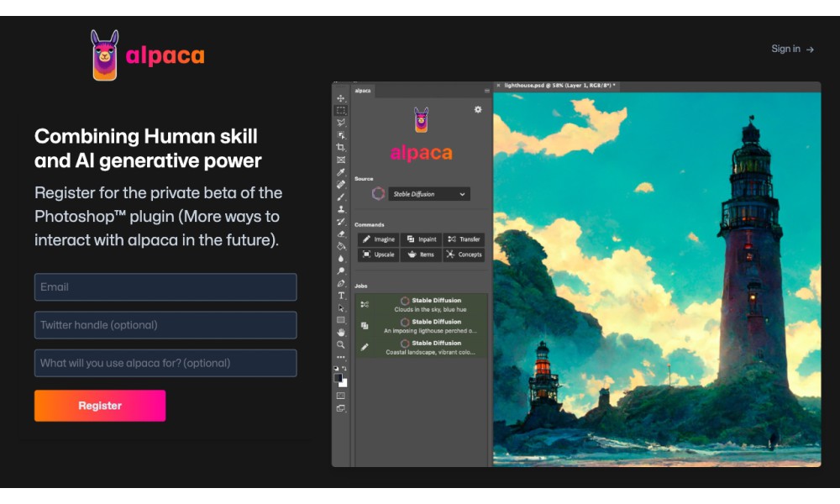Click the Imagine command button
840x504 pixels.
click(379, 239)
